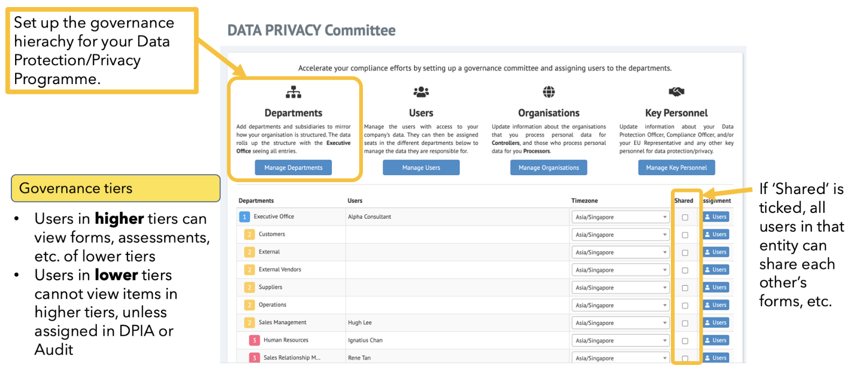This screenshot has width=868, height=373.
Task: Select tier 2 badge for Suppliers
Action: tap(249, 287)
